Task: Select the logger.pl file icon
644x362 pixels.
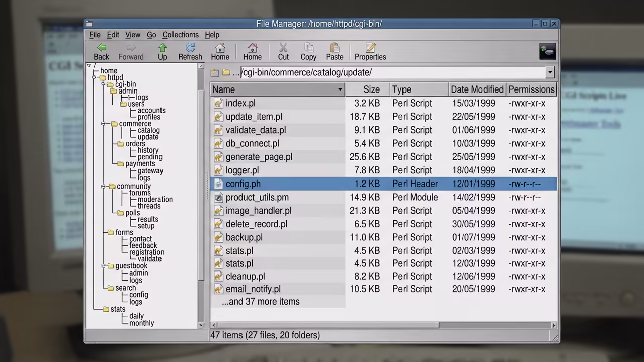Action: coord(218,170)
